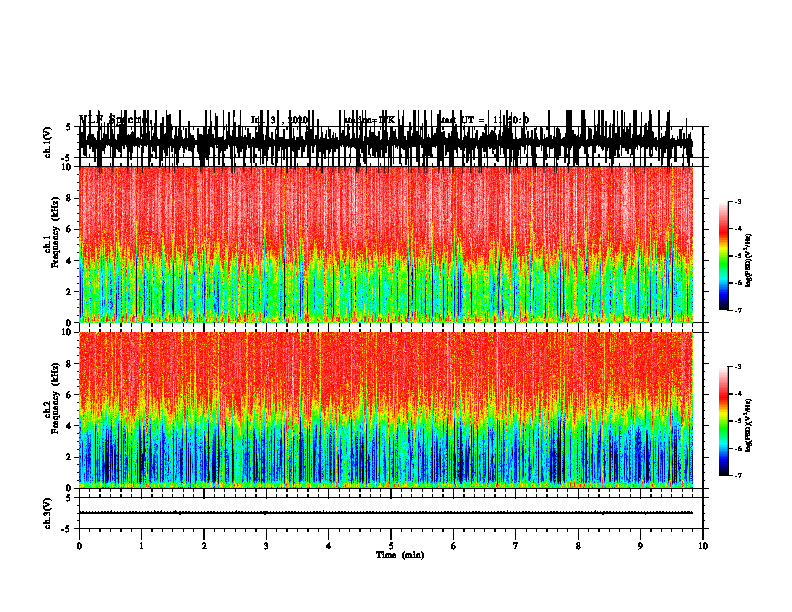Click time axis tick label '6'

(x=454, y=546)
